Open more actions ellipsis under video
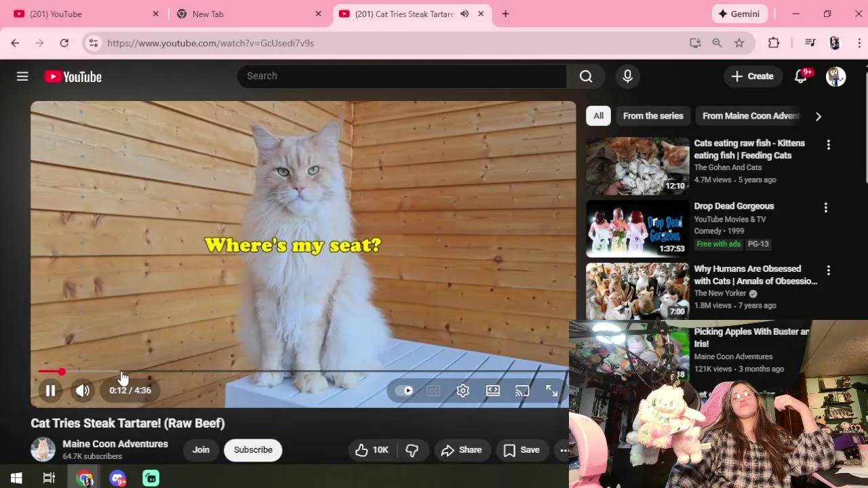Screen dimensions: 868x488 click(564, 450)
